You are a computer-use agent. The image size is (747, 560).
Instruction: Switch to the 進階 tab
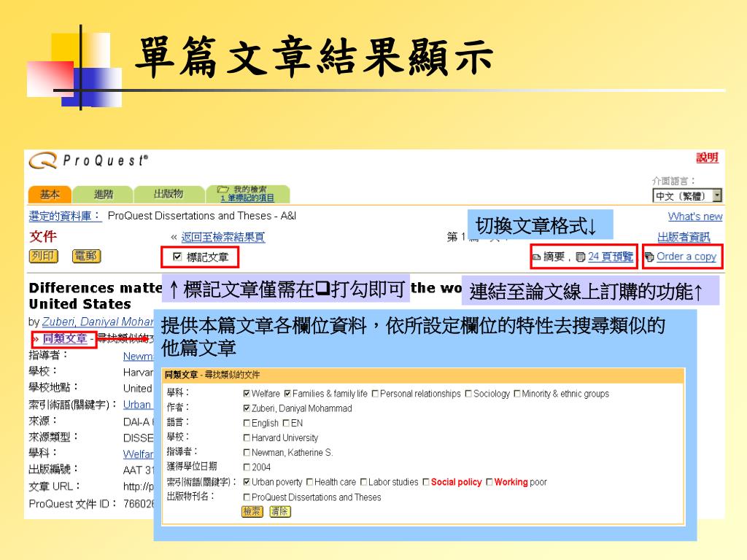point(104,194)
